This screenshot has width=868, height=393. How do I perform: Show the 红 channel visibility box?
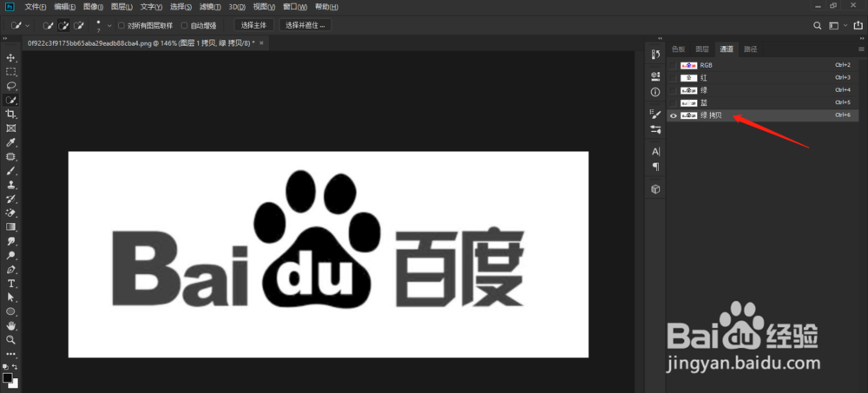pyautogui.click(x=674, y=78)
